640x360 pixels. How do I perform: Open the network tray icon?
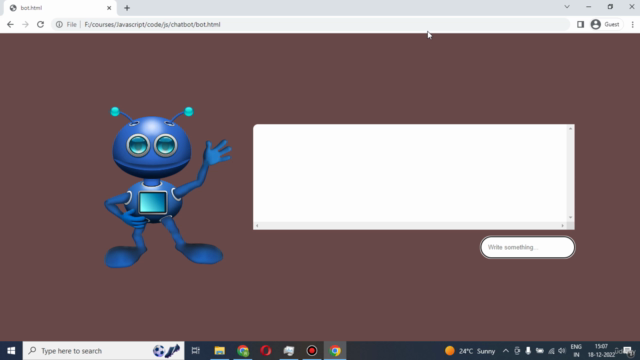click(x=551, y=351)
